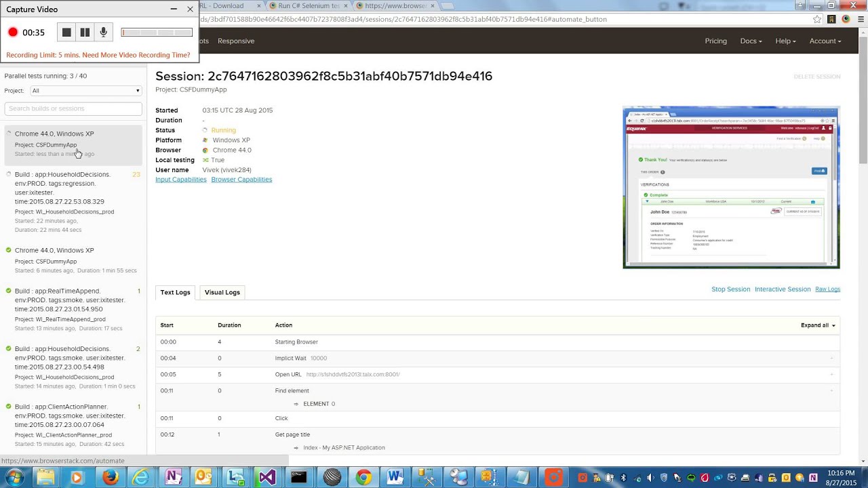Launch Interactive Session
This screenshot has width=868, height=488.
783,289
